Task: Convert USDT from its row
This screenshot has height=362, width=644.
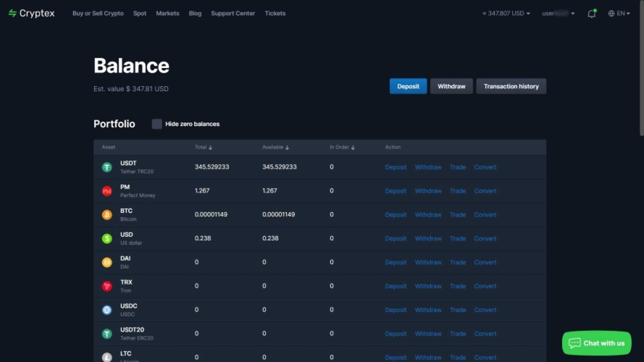Action: tap(485, 167)
